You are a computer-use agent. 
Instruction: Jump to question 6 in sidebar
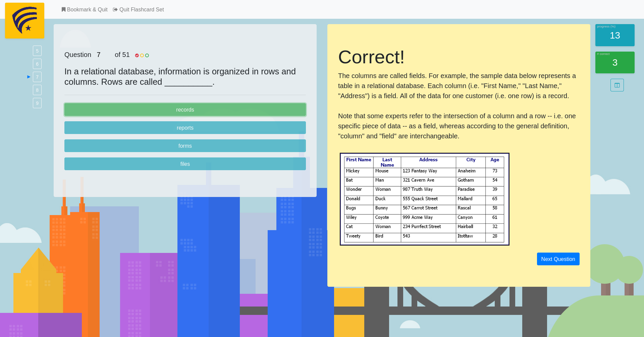click(x=37, y=64)
